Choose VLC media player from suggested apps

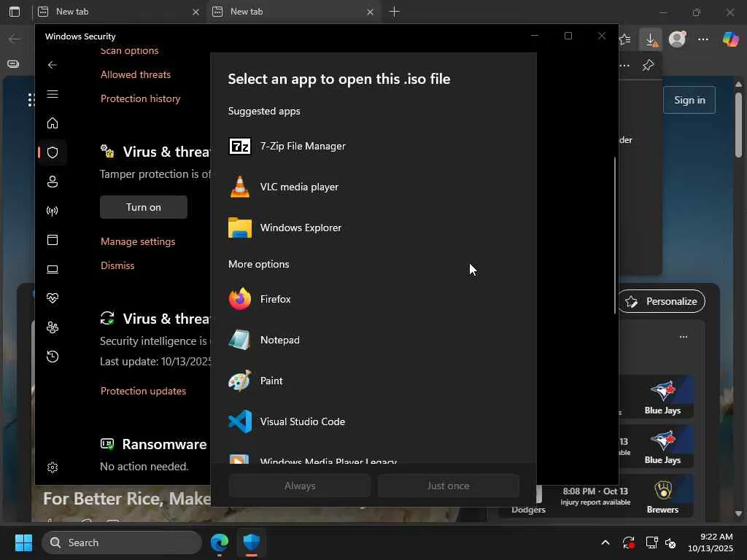pyautogui.click(x=373, y=187)
